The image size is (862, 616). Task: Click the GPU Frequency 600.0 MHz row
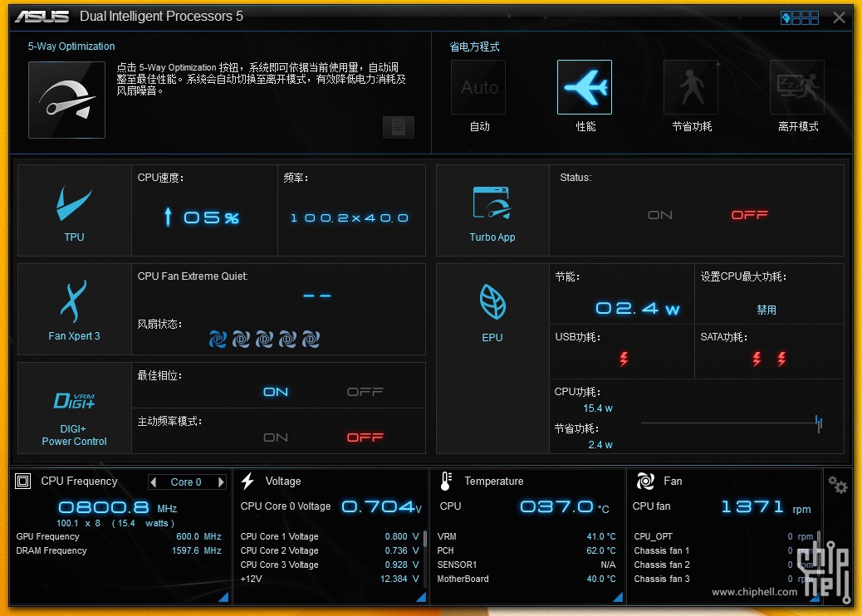(x=119, y=536)
